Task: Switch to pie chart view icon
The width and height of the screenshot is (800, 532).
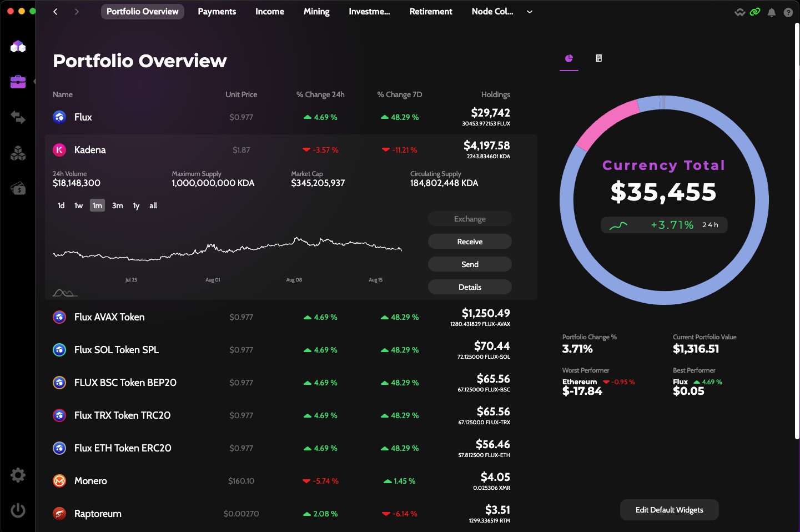Action: (569, 58)
